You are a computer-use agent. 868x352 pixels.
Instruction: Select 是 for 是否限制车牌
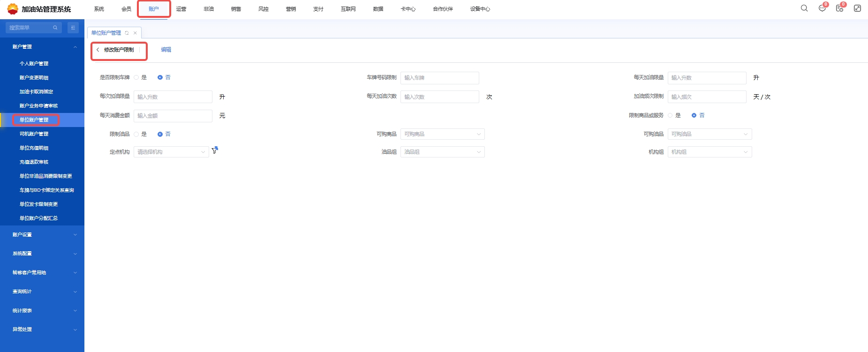[x=136, y=78]
